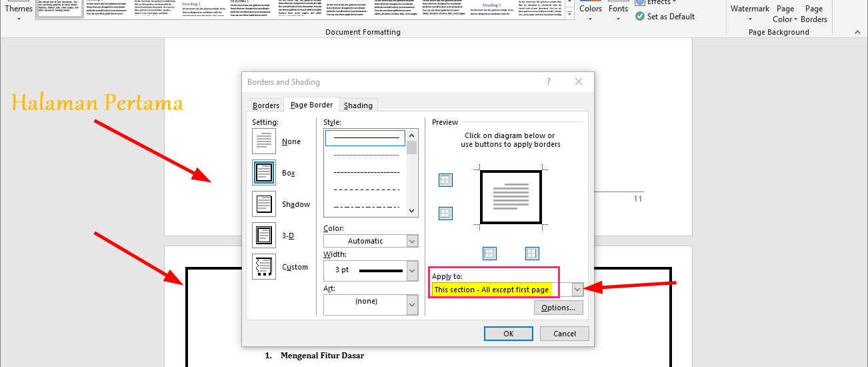Switch to the Borders tab
Viewport: 868px width, 367px height.
coord(266,105)
